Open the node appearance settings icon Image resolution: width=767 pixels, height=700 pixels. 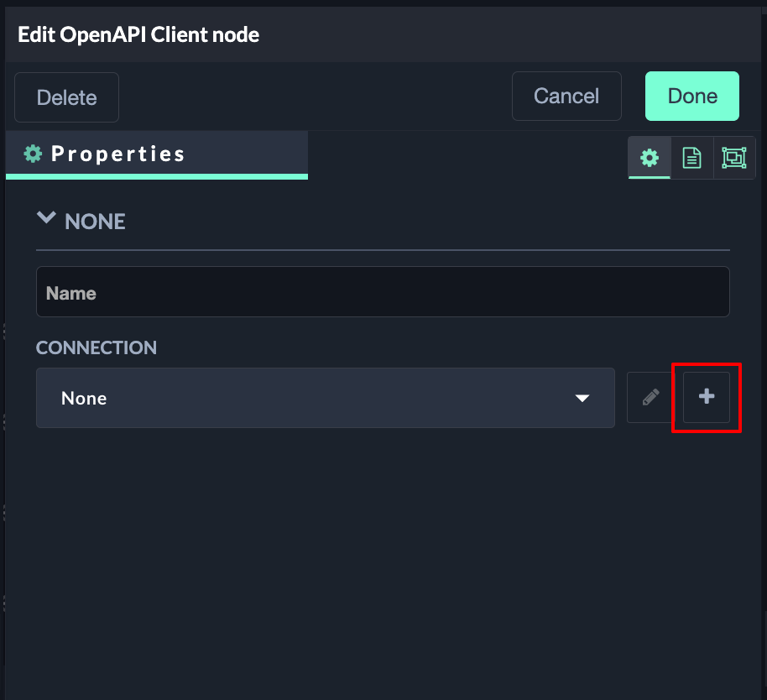[733, 158]
